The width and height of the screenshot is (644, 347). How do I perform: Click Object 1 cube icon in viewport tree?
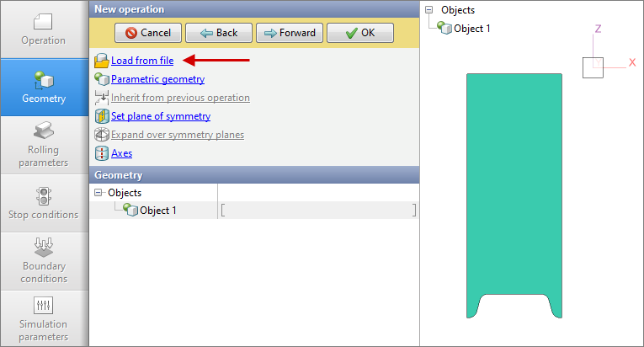point(444,29)
